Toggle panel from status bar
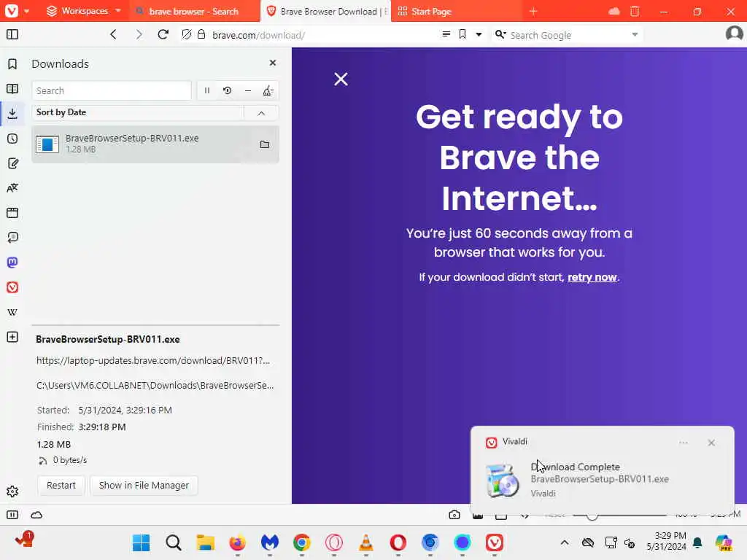Viewport: 747px width, 560px height. point(12,515)
